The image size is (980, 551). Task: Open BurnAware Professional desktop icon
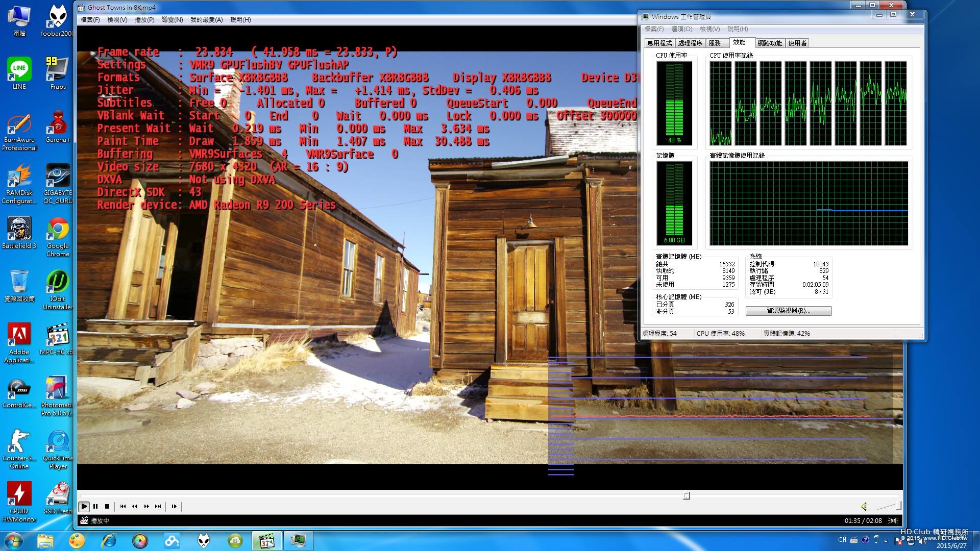click(19, 132)
